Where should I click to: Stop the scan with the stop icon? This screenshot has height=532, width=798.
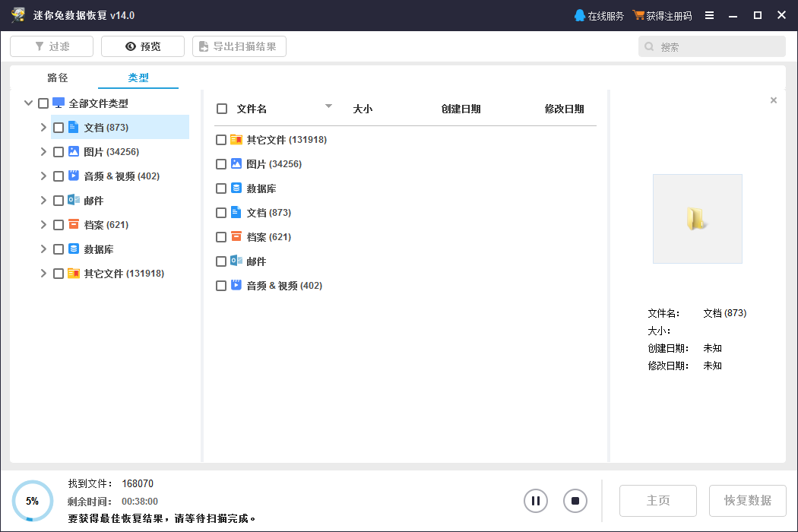click(575, 501)
